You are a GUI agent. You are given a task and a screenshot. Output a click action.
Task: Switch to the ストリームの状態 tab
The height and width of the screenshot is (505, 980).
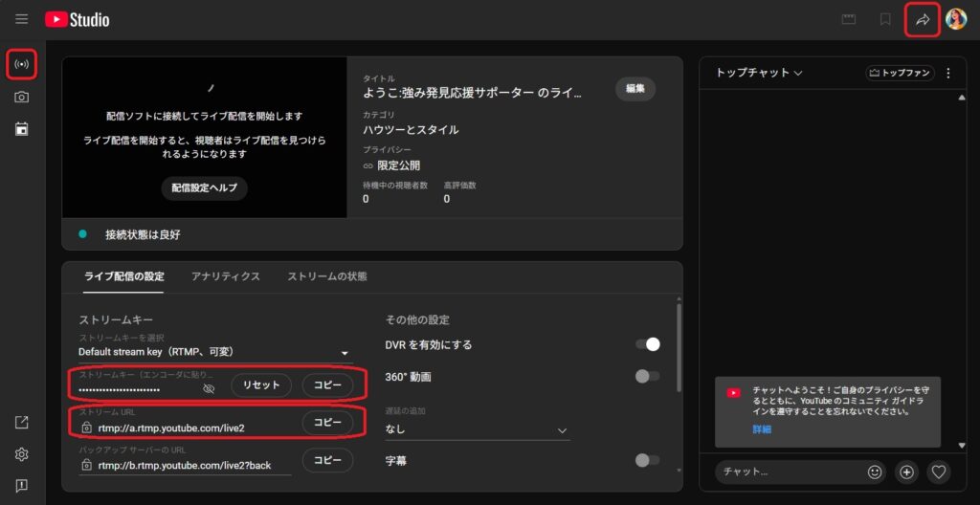326,276
